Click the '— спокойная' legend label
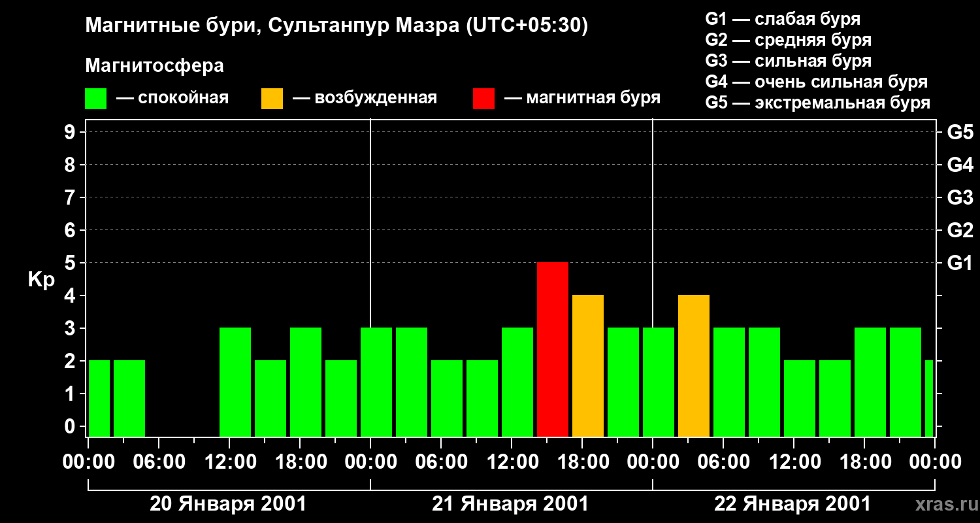The image size is (980, 523). click(x=172, y=99)
